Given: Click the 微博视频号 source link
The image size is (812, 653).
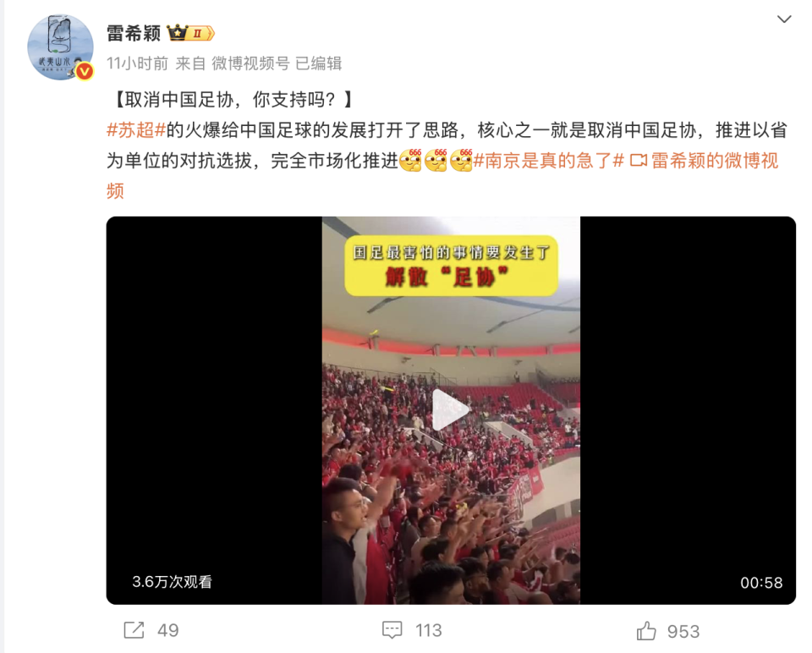Looking at the screenshot, I should tap(250, 63).
